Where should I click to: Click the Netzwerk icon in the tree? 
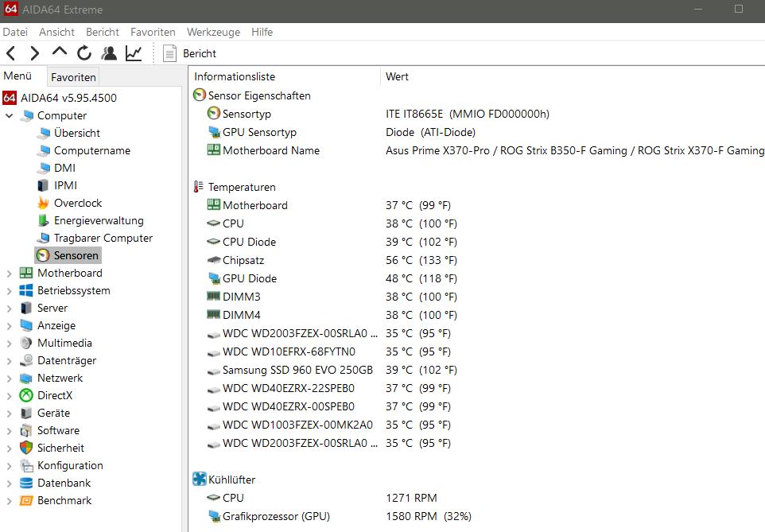coord(26,379)
